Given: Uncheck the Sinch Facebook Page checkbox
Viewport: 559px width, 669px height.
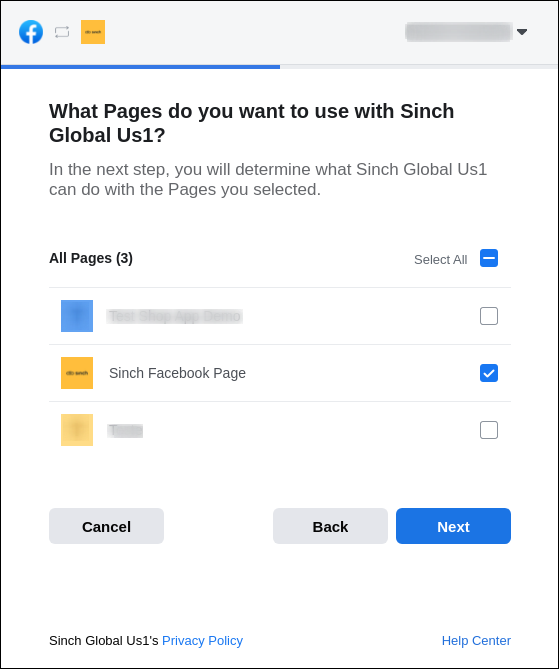Looking at the screenshot, I should pyautogui.click(x=489, y=373).
